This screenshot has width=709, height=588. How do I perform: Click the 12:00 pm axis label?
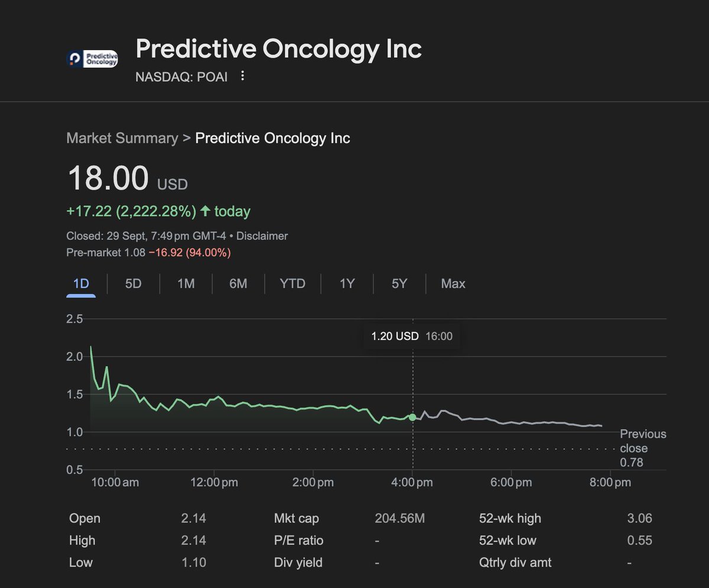213,482
